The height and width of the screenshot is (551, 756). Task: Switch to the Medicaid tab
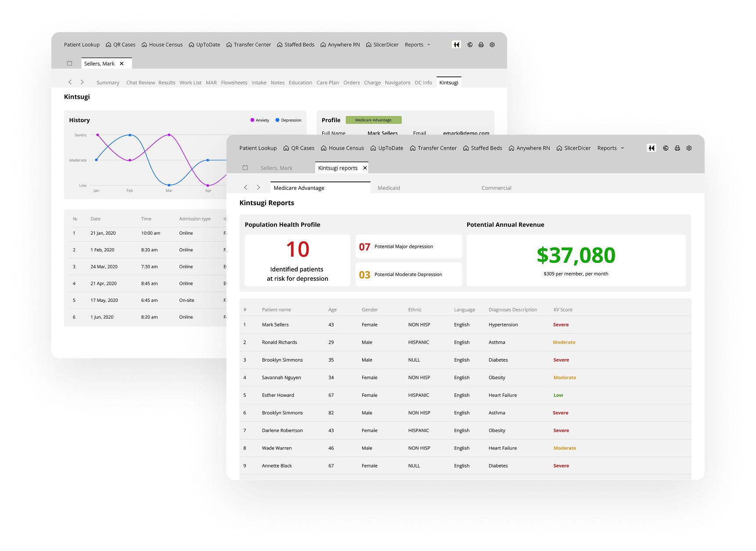[x=389, y=188]
